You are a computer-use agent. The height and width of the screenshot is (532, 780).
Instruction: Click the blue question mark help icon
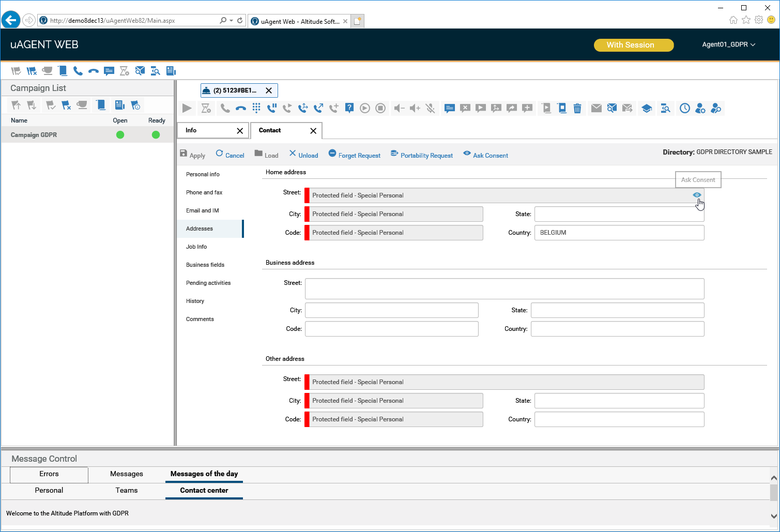coord(349,108)
